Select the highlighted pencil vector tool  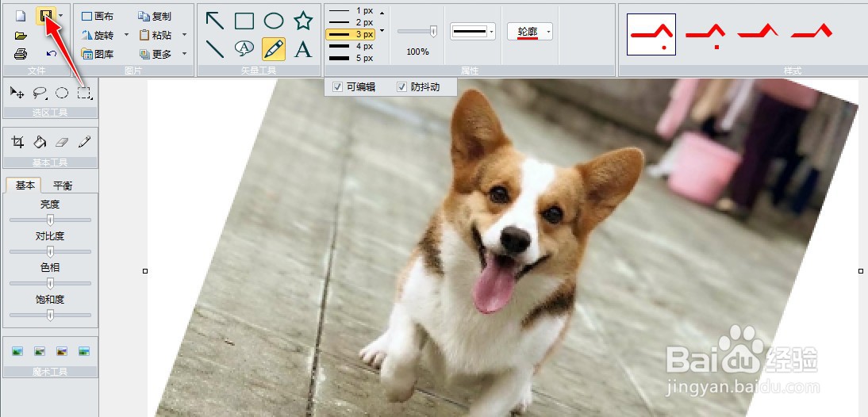[274, 48]
